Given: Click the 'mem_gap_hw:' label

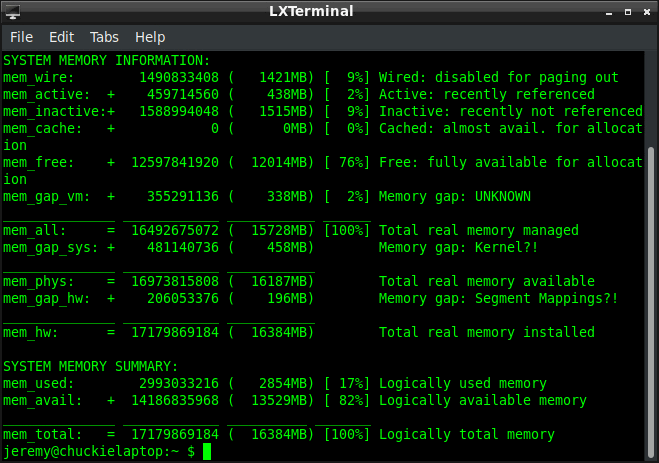Looking at the screenshot, I should pos(47,299).
